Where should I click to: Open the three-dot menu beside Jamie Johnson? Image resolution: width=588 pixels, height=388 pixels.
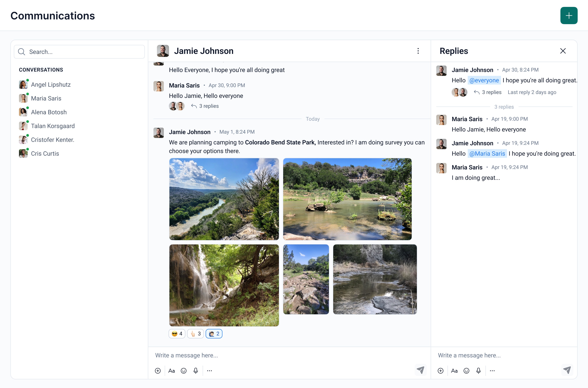coord(418,51)
